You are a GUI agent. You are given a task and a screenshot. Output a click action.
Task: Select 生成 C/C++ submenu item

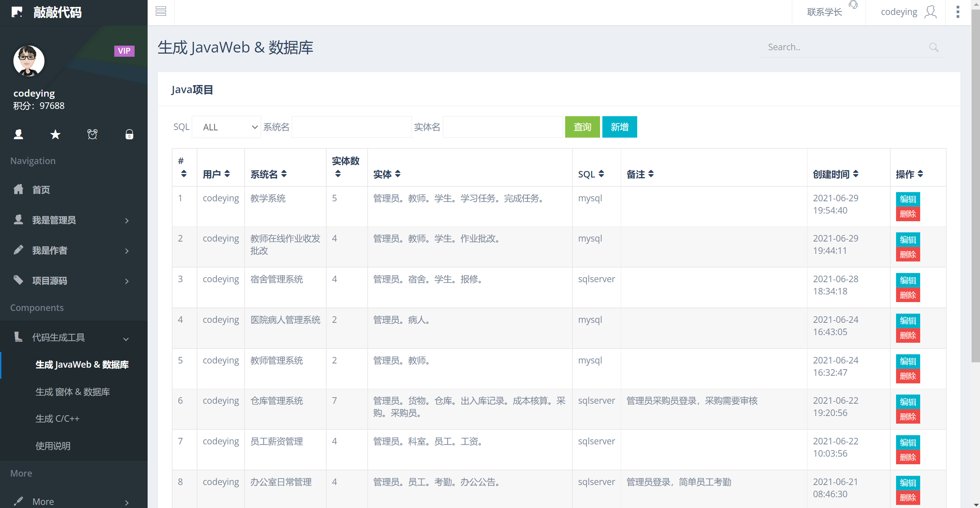[x=58, y=419]
